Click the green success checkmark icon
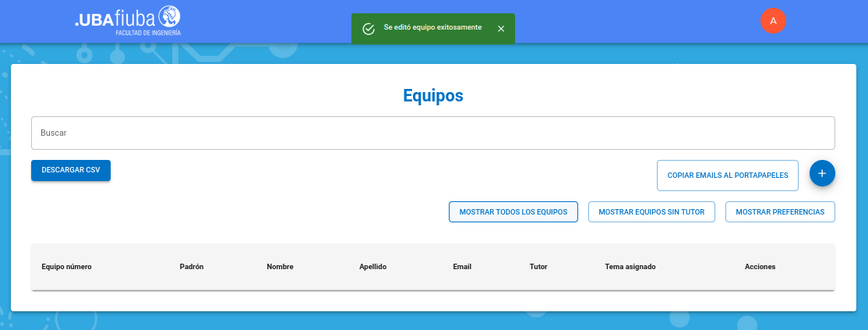The image size is (868, 330). coord(369,28)
